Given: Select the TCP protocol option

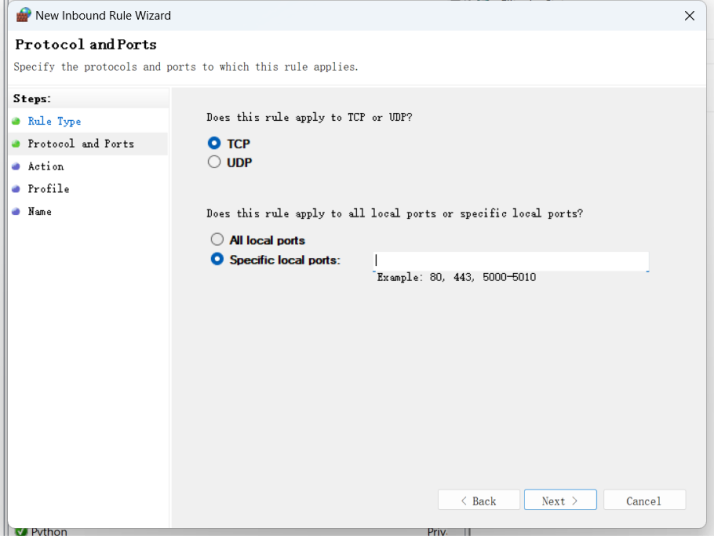Looking at the screenshot, I should pyautogui.click(x=215, y=144).
